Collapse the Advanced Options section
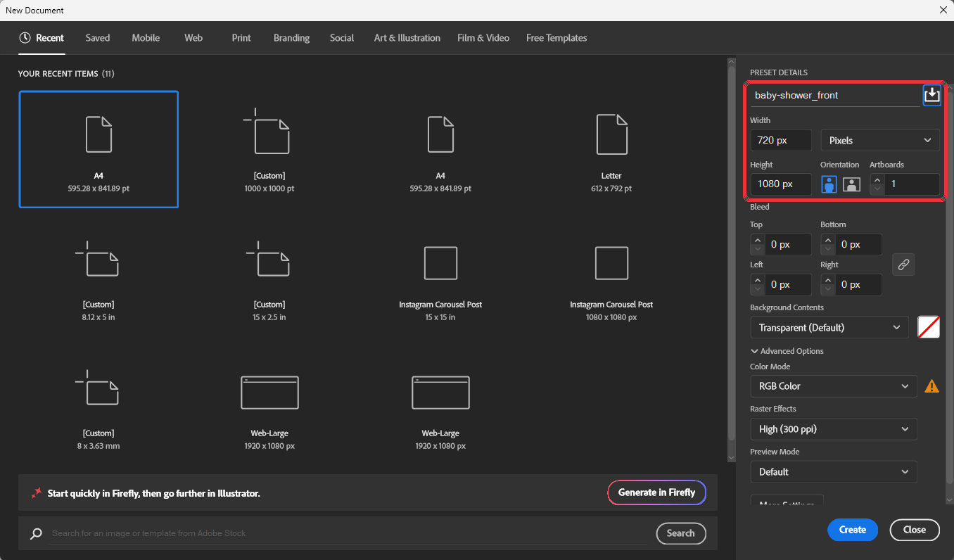 [787, 351]
